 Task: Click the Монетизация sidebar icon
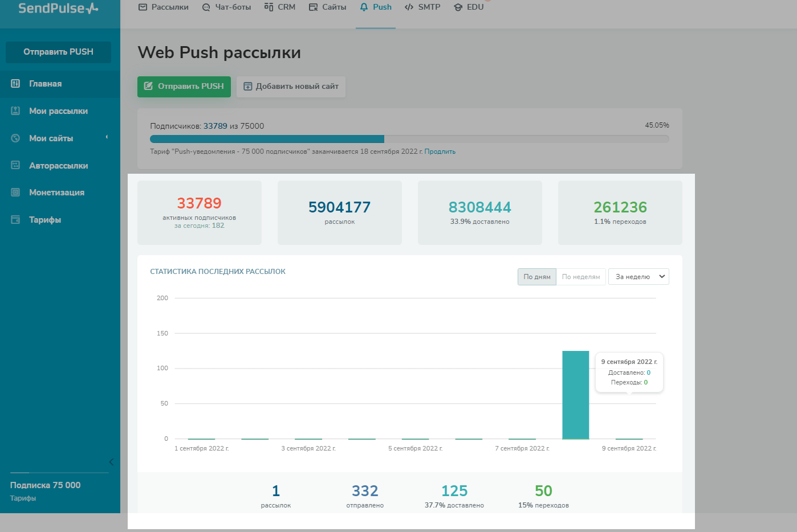click(16, 193)
